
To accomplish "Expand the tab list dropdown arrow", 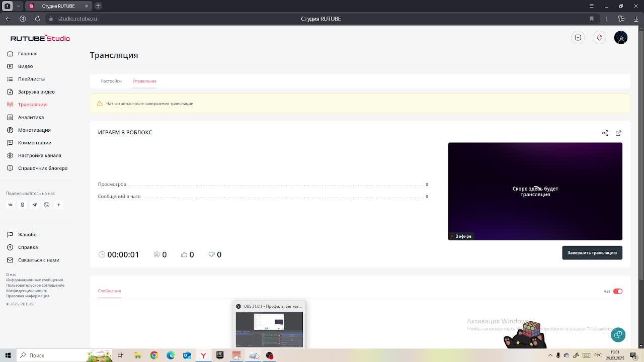I will click(18, 6).
